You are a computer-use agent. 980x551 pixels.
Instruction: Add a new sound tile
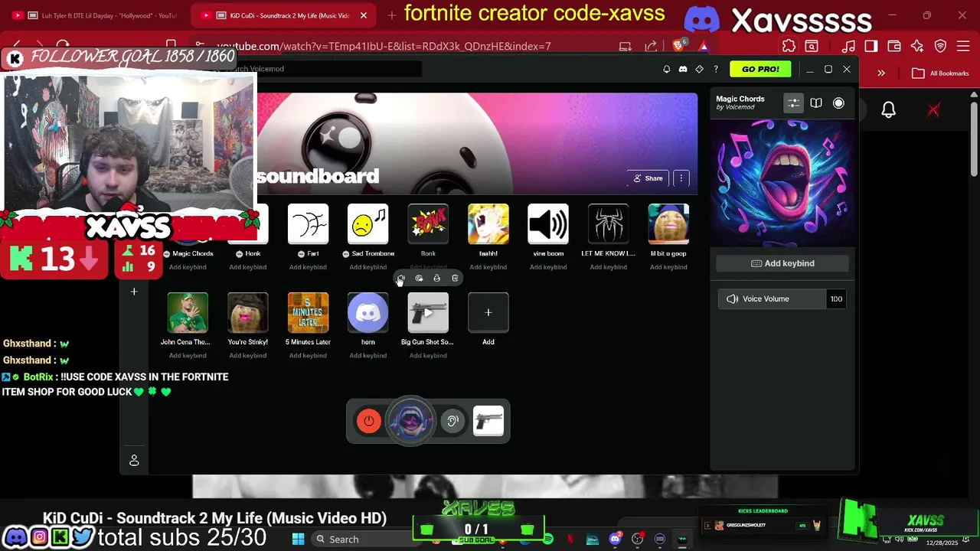pyautogui.click(x=488, y=312)
